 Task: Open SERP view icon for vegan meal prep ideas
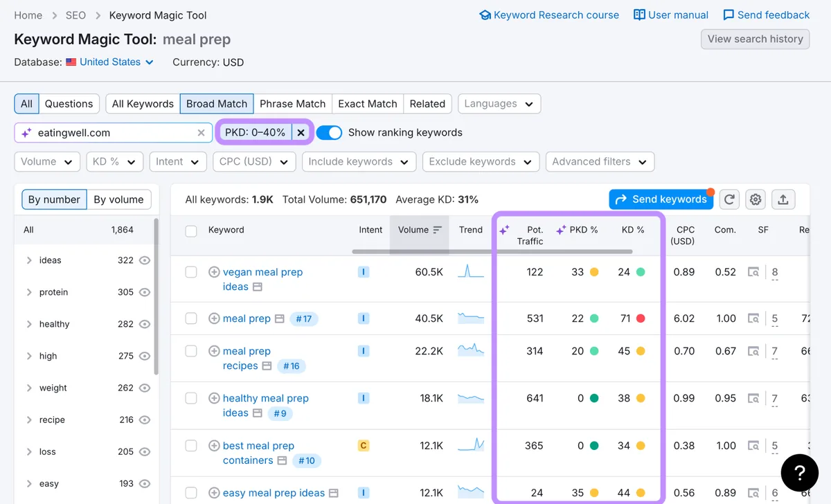[257, 287]
